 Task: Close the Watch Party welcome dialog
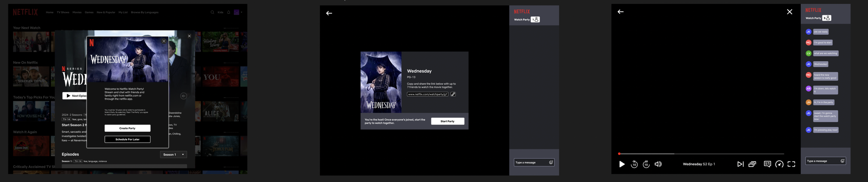click(x=164, y=41)
